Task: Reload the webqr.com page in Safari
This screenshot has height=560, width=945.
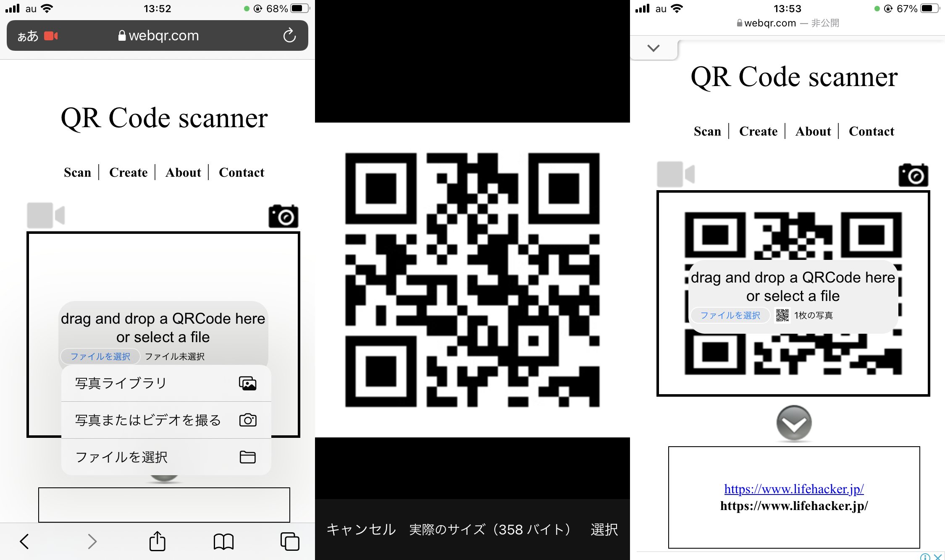Action: click(x=289, y=36)
